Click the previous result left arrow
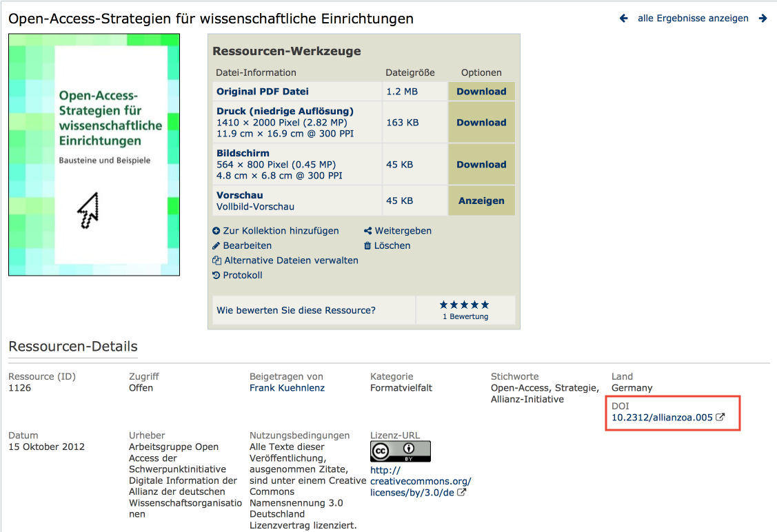This screenshot has width=777, height=532. pos(624,19)
